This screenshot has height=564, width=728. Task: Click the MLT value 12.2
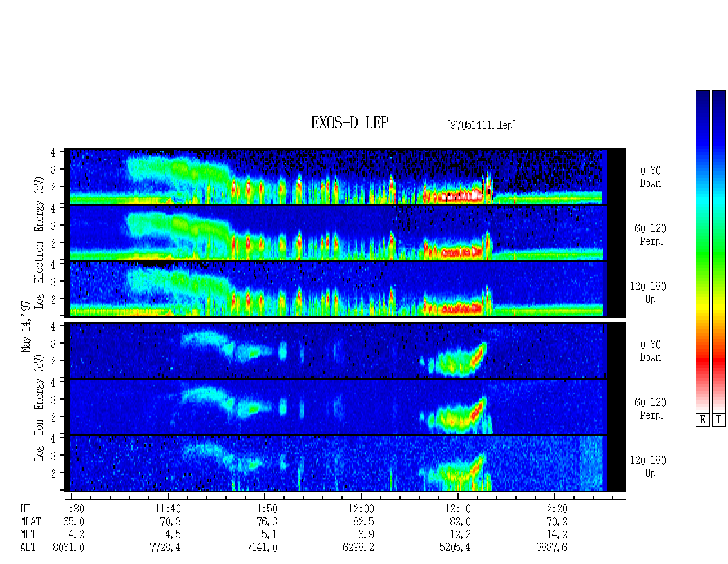(x=460, y=535)
